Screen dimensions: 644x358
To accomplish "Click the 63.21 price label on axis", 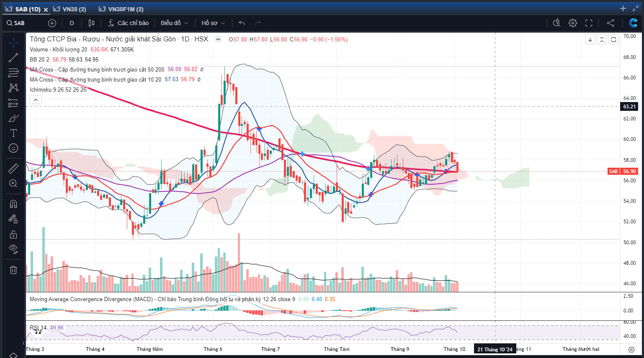I will pos(629,106).
